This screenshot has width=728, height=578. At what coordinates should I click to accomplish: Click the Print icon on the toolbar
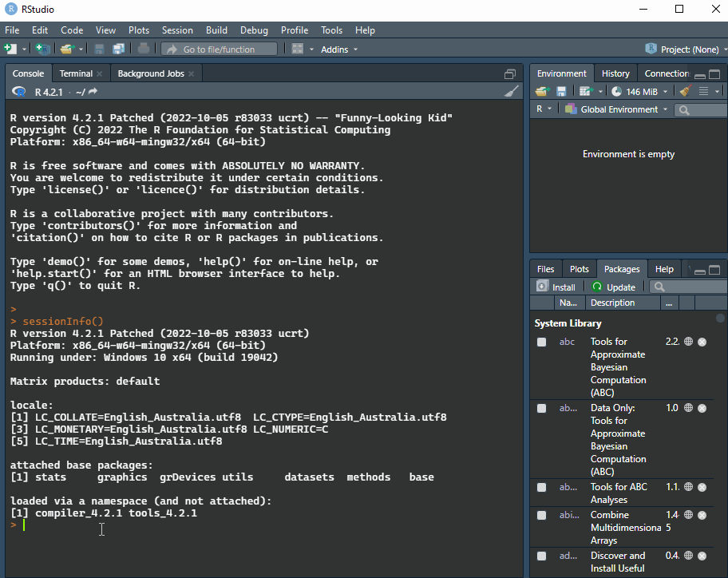[142, 49]
